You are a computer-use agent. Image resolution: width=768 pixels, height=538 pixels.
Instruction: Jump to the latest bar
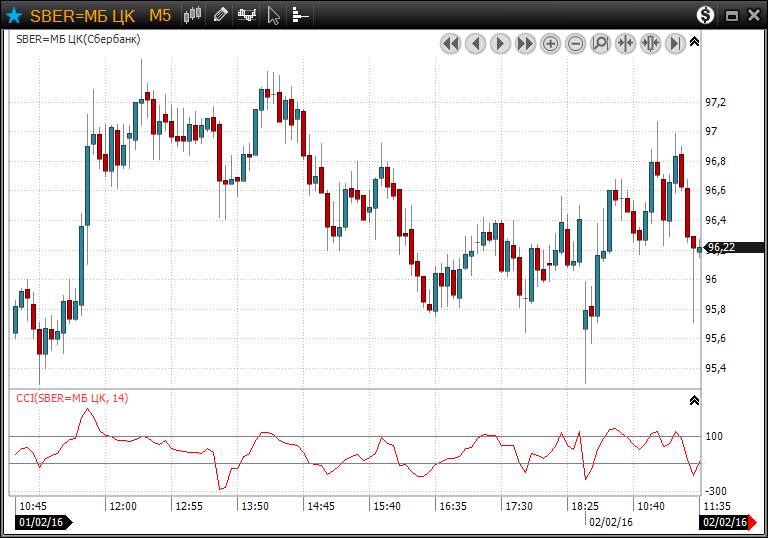675,43
